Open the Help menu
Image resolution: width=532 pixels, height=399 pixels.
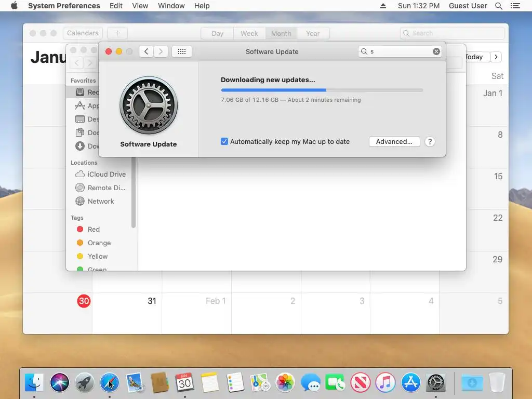[x=202, y=6]
